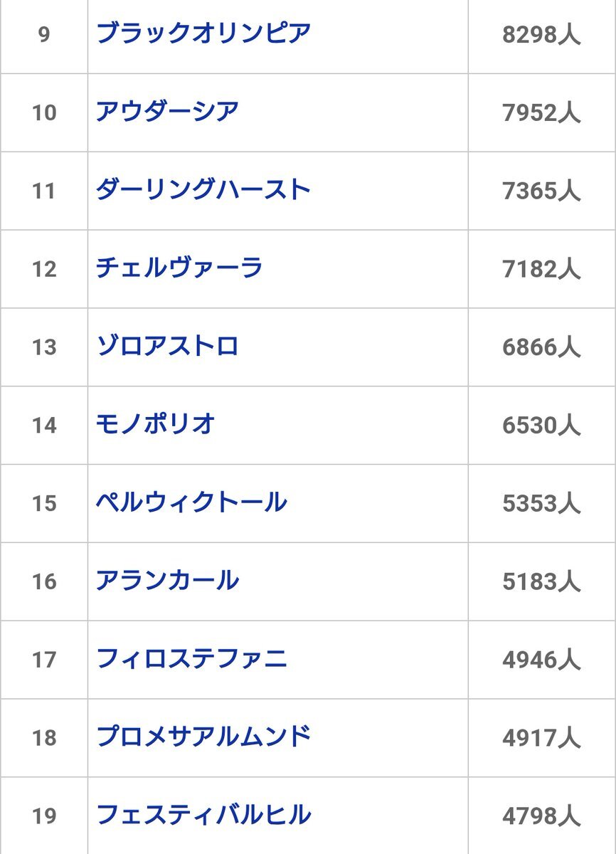Click the ゾロアストロ link
This screenshot has height=854, width=616.
(167, 347)
